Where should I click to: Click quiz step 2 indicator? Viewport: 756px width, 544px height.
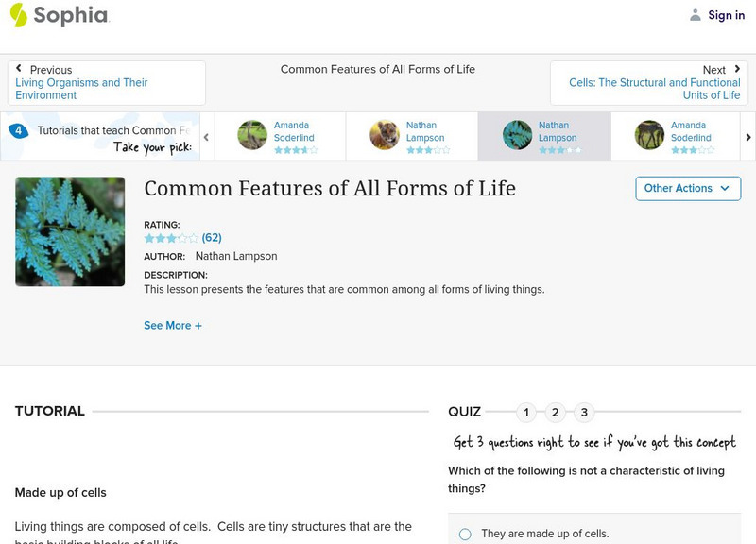pyautogui.click(x=555, y=412)
